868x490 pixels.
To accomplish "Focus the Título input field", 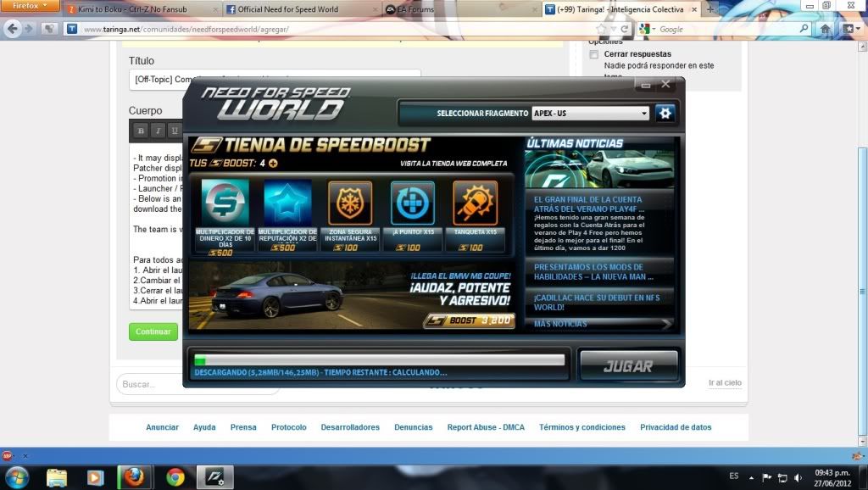I will [275, 80].
